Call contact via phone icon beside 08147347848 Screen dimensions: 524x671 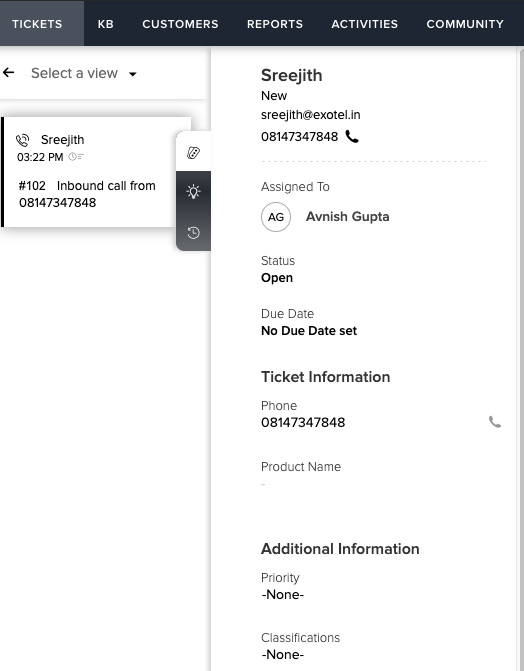(352, 137)
